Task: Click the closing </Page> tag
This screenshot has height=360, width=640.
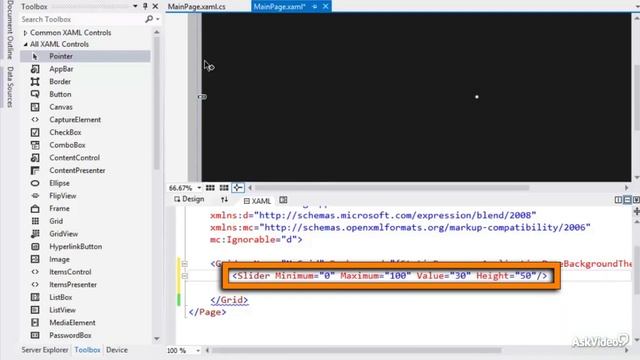Action: tap(207, 312)
